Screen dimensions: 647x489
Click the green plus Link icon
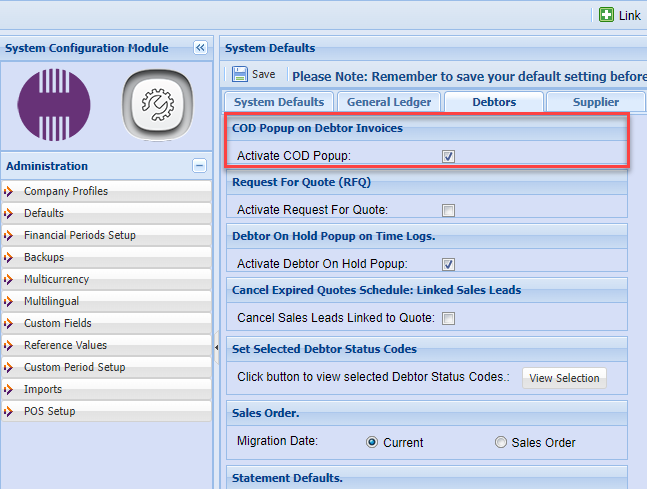point(606,15)
